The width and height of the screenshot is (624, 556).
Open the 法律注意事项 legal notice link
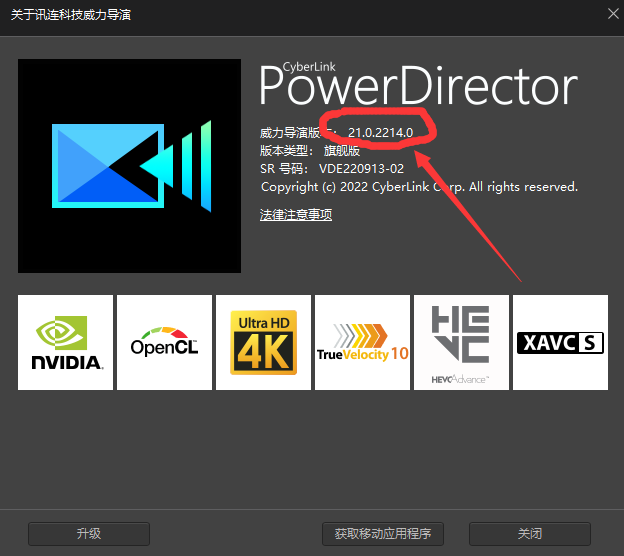click(296, 215)
